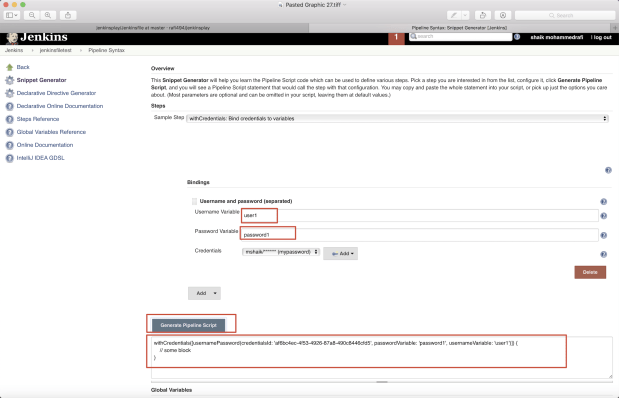Switch to the jenkinsplay Jenkinsfile tab
The width and height of the screenshot is (619, 398).
click(153, 28)
